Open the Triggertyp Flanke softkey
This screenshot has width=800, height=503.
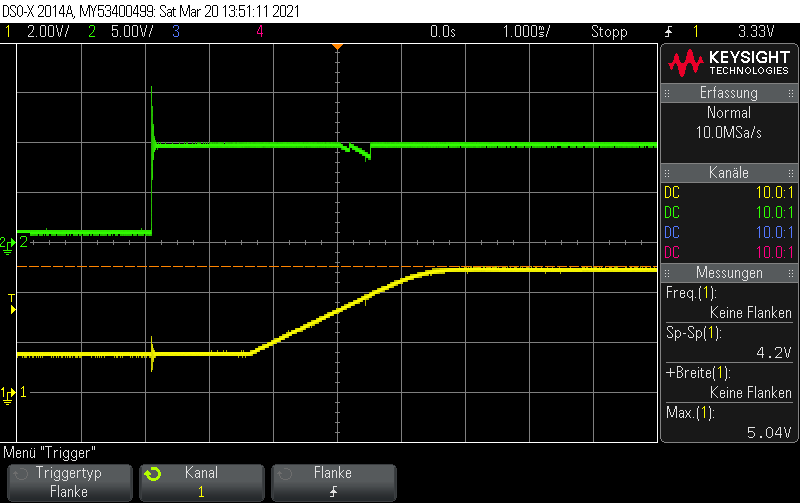pyautogui.click(x=69, y=482)
